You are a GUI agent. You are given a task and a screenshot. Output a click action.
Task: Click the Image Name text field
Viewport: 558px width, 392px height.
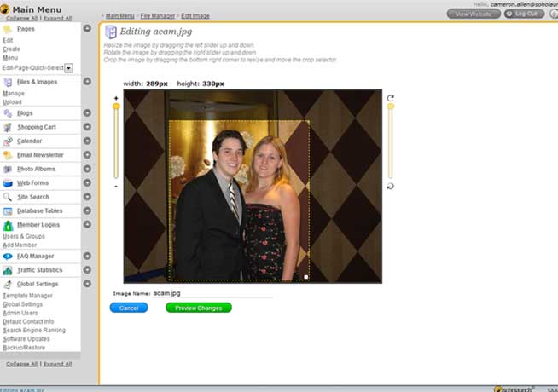coord(212,292)
